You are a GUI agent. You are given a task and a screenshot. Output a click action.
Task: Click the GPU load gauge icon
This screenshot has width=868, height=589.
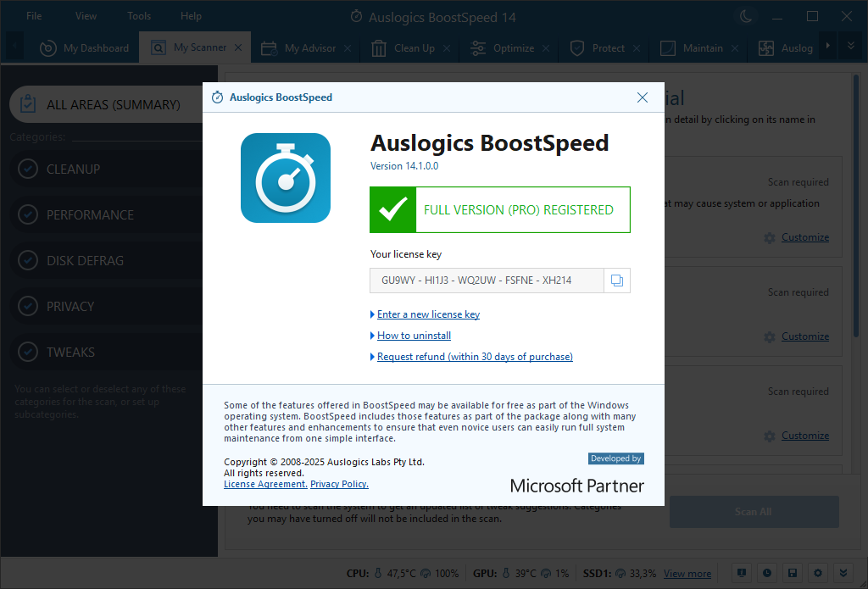[545, 574]
